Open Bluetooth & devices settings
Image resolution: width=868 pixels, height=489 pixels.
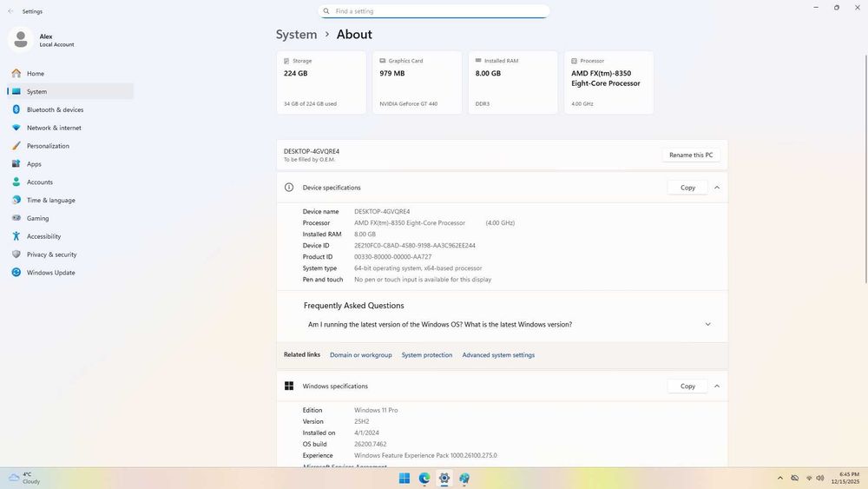(69, 109)
